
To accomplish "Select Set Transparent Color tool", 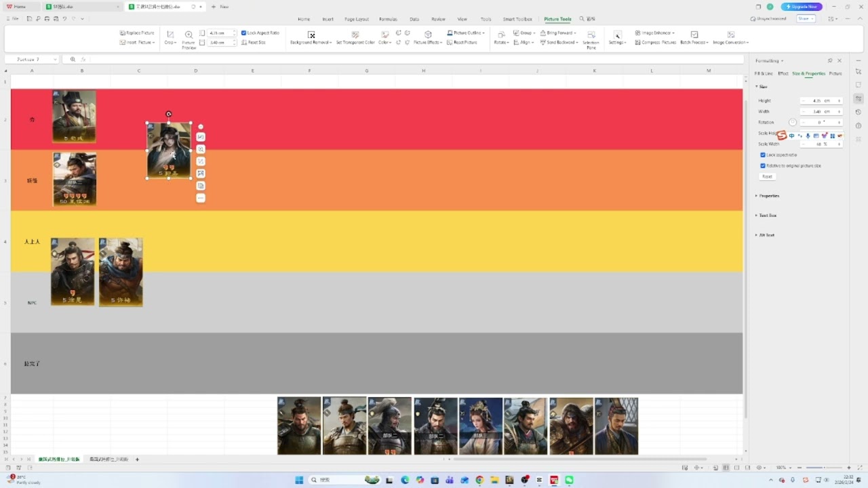I will pos(355,37).
